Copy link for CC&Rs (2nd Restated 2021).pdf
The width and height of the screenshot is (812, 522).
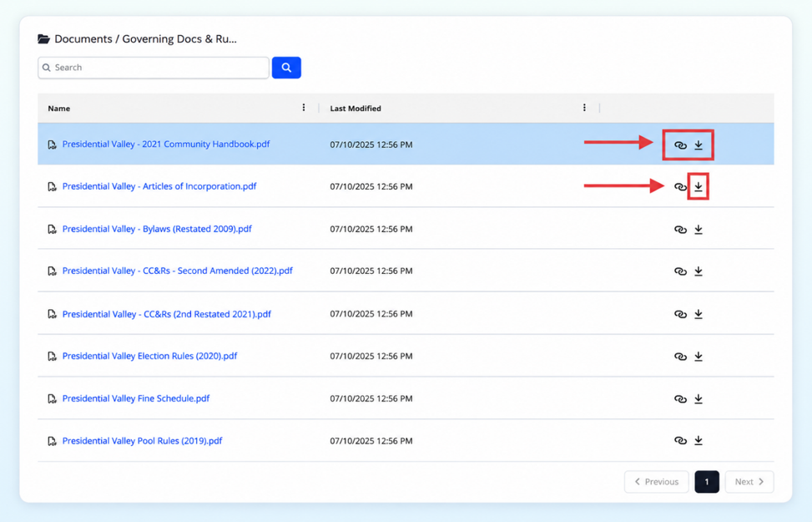coord(680,314)
